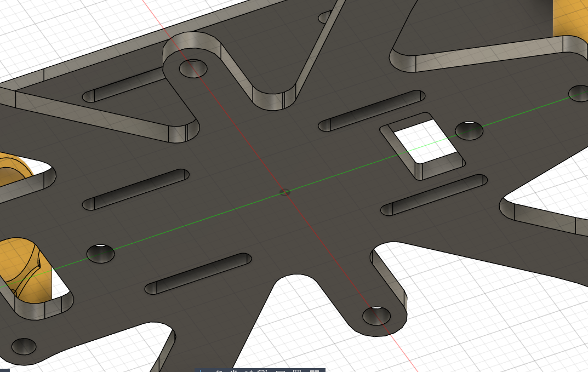Viewport: 588px width, 372px height.
Task: Select the hole in the bottom-left corner tab
Action: (24, 346)
